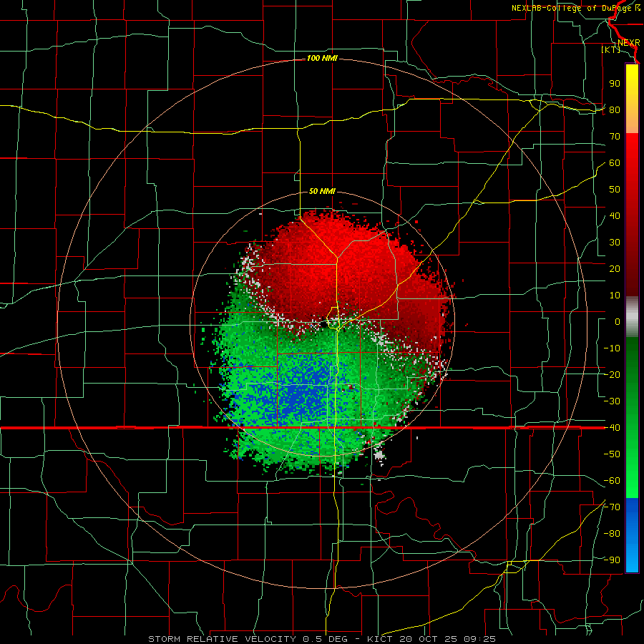Click the 50 NMI range ring label
This screenshot has width=644, height=644.
[322, 191]
